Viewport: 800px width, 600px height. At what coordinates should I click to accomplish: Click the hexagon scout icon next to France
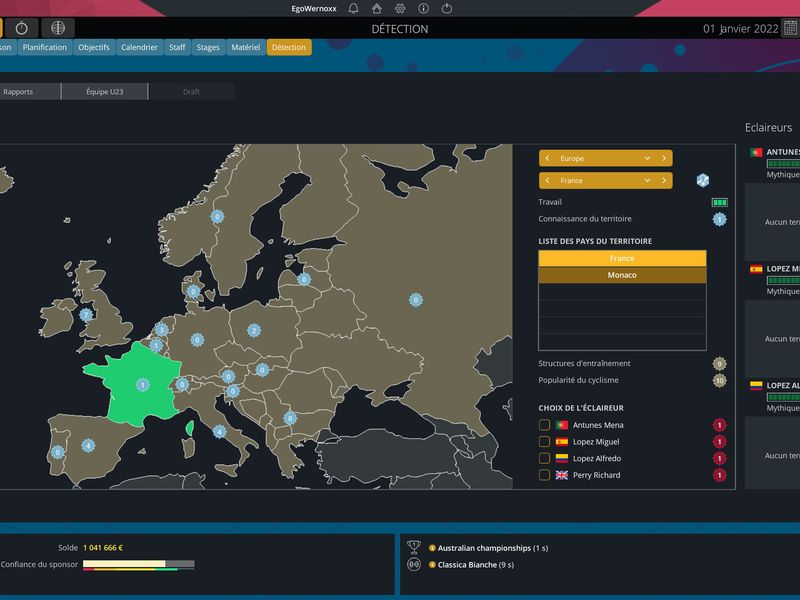click(703, 180)
